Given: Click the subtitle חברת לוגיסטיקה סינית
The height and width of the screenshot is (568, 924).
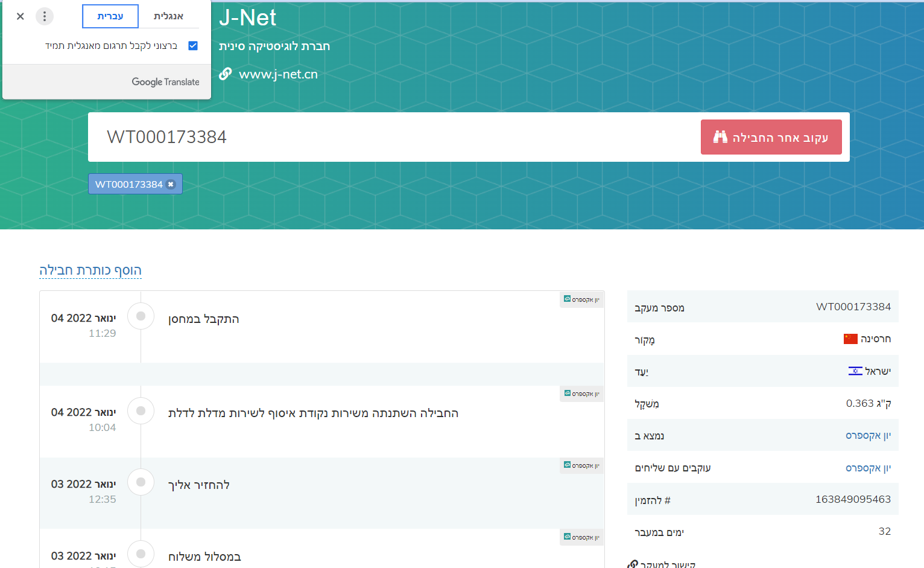Looking at the screenshot, I should click(x=274, y=46).
